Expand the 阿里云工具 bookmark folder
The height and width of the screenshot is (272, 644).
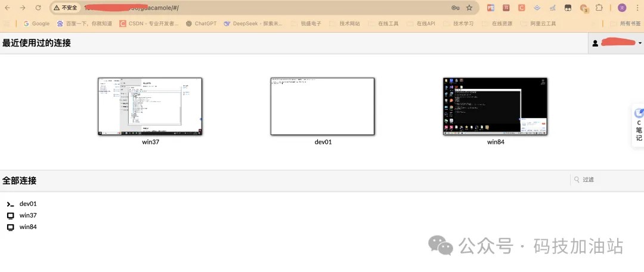[538, 23]
